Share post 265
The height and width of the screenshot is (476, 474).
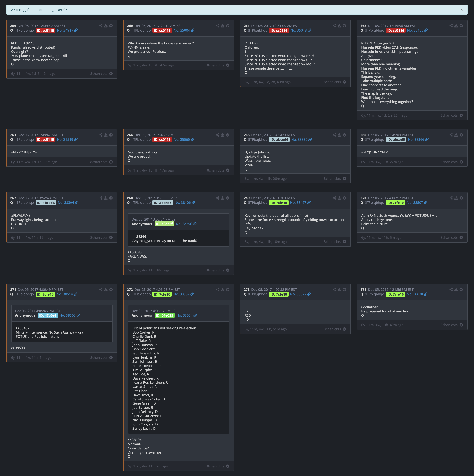334,135
